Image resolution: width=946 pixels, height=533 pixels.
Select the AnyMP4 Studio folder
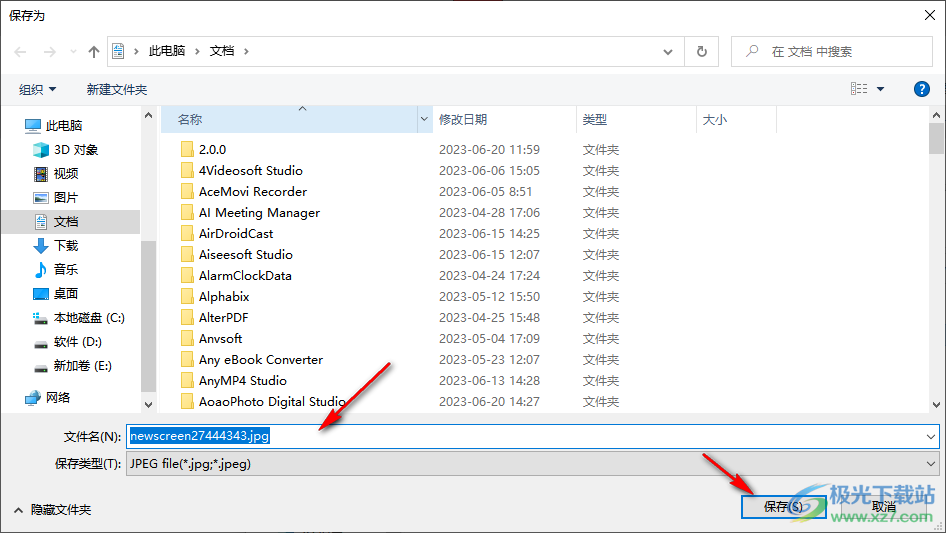[x=243, y=381]
